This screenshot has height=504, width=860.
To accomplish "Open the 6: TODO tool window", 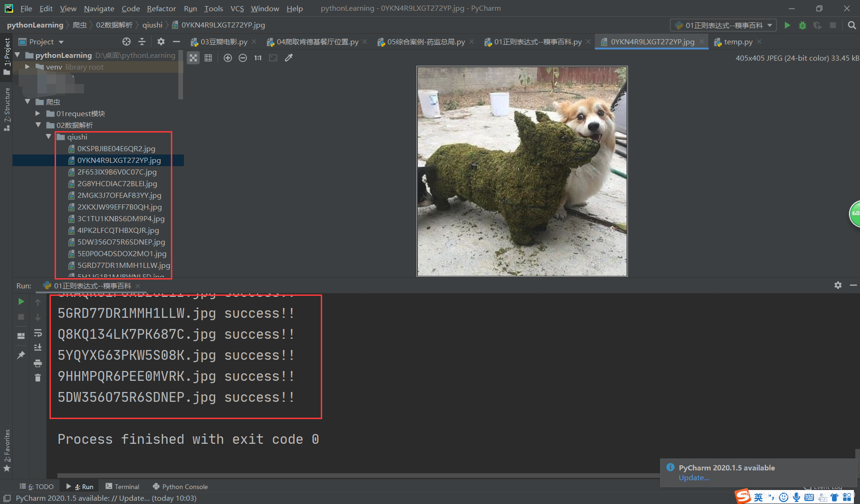I will coord(36,486).
